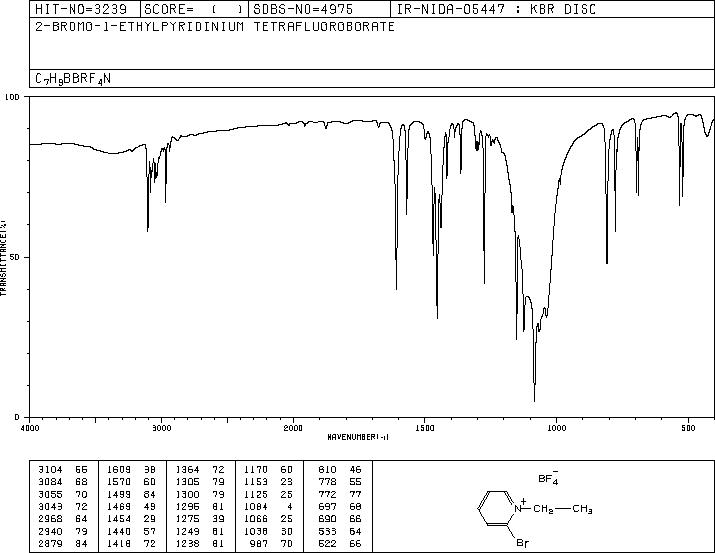Pick the 1364 peak in the table

pyautogui.click(x=187, y=470)
